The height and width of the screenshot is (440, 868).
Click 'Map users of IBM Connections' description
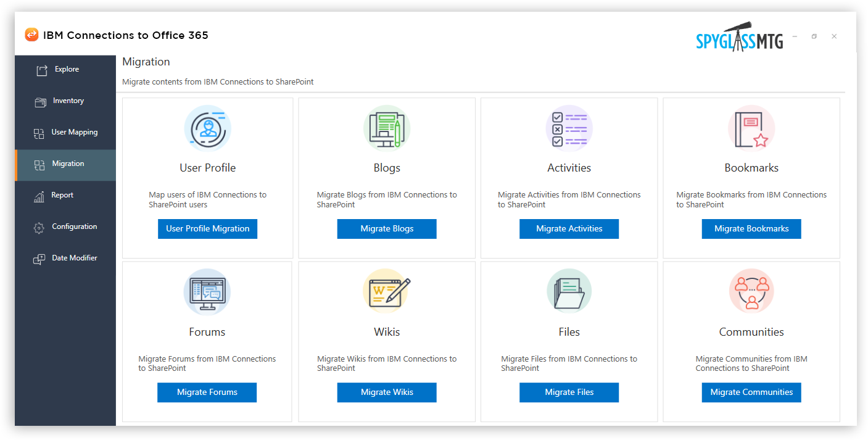click(x=208, y=199)
